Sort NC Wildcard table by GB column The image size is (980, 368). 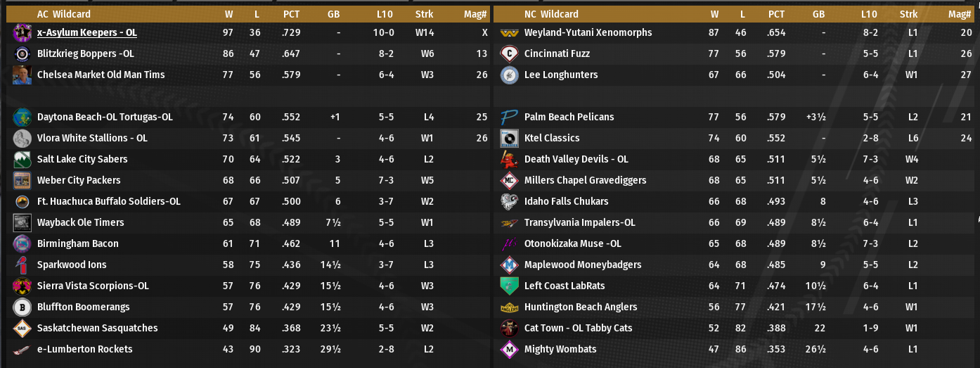pos(818,14)
